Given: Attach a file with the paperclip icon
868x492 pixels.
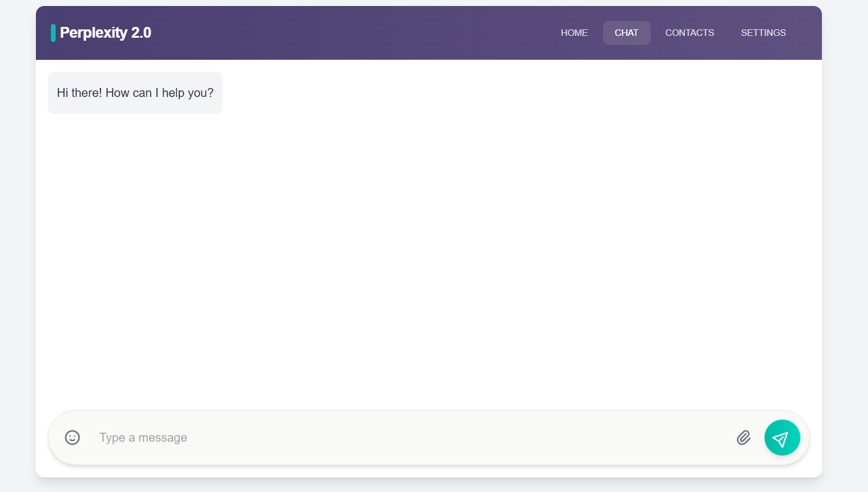Looking at the screenshot, I should click(744, 438).
